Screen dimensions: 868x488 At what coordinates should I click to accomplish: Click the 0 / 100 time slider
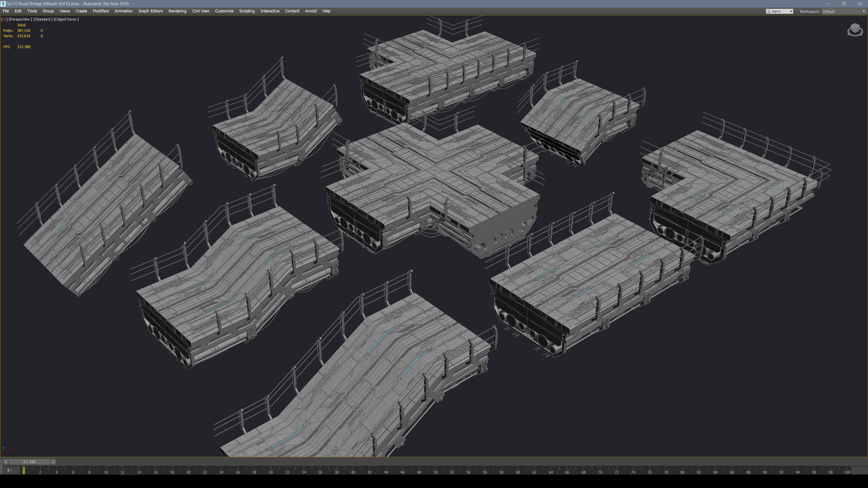pyautogui.click(x=29, y=462)
